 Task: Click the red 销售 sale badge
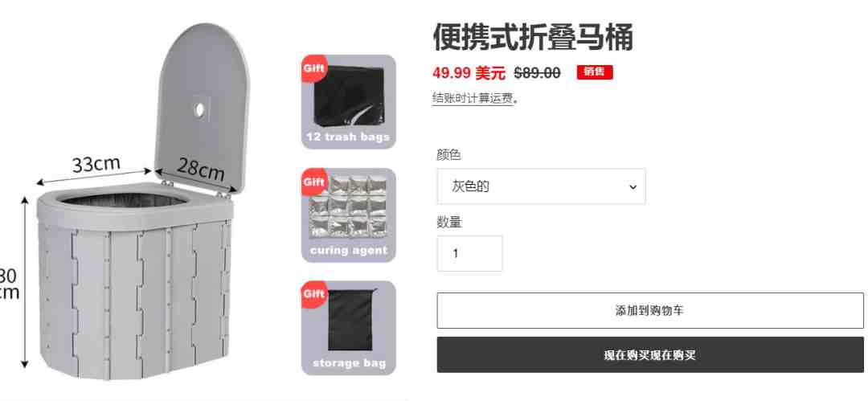[x=595, y=72]
